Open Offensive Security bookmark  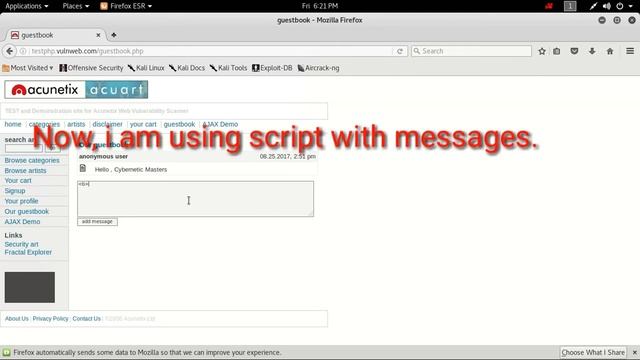[x=91, y=68]
